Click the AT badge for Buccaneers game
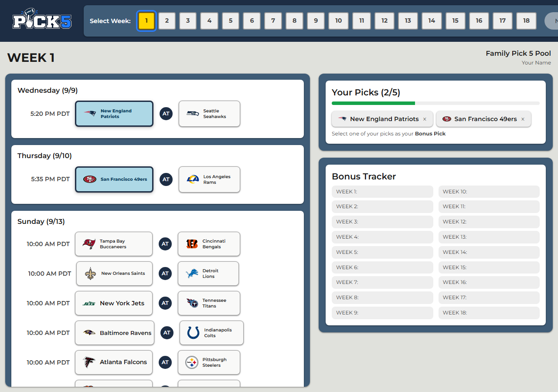The image size is (558, 392). click(165, 244)
